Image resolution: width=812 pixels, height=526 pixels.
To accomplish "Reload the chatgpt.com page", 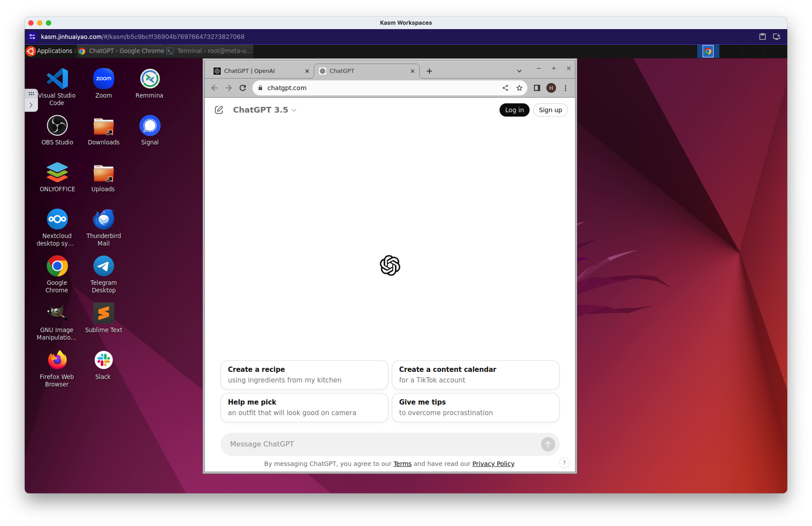I will tap(242, 88).
